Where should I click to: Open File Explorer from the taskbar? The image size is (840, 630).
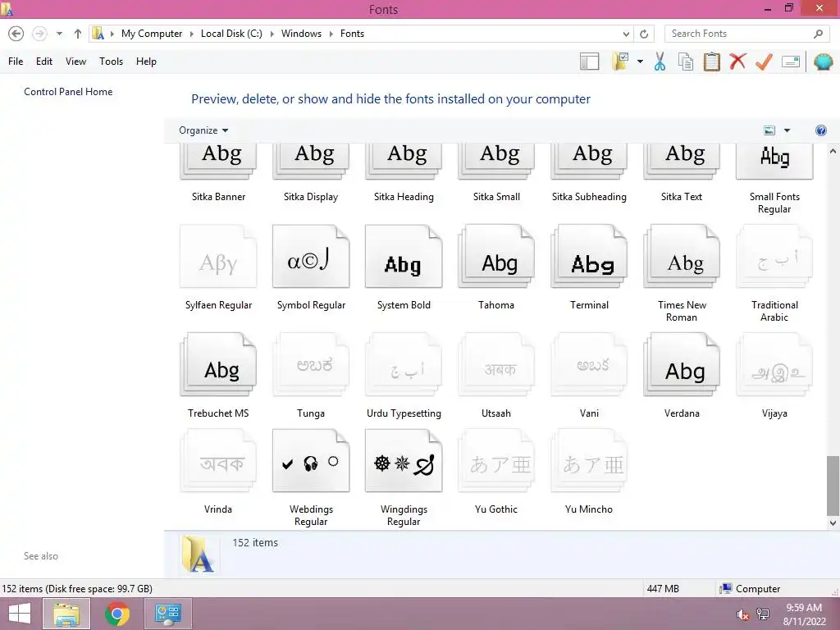click(66, 614)
